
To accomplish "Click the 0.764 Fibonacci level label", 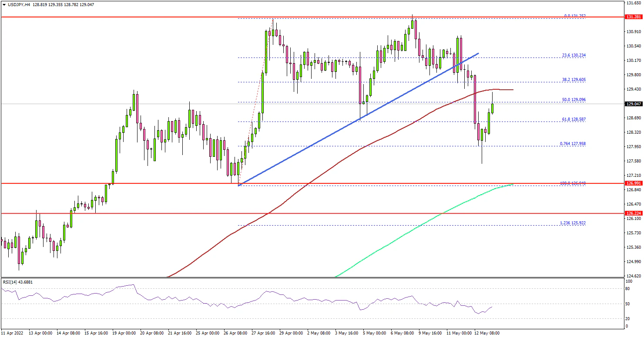I will coord(572,143).
